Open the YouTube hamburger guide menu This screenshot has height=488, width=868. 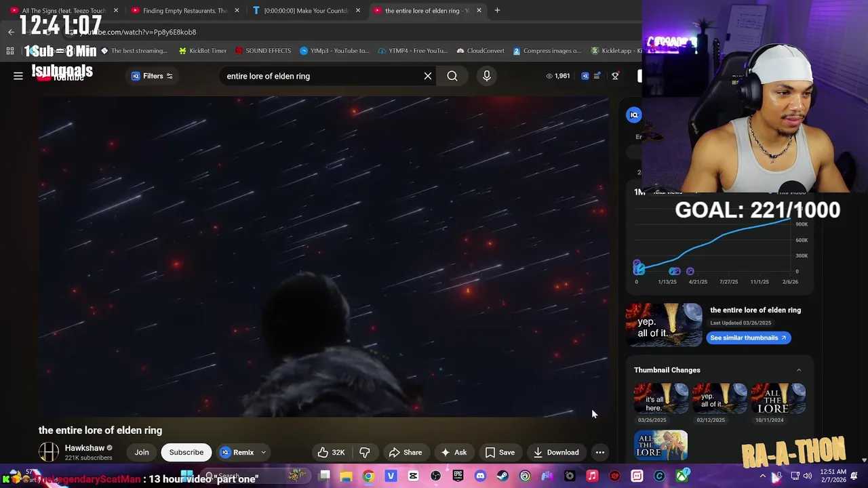tap(18, 76)
